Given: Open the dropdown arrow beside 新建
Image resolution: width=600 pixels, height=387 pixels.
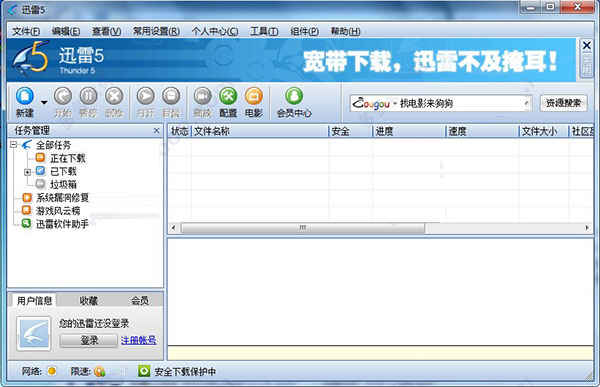Looking at the screenshot, I should pyautogui.click(x=44, y=103).
